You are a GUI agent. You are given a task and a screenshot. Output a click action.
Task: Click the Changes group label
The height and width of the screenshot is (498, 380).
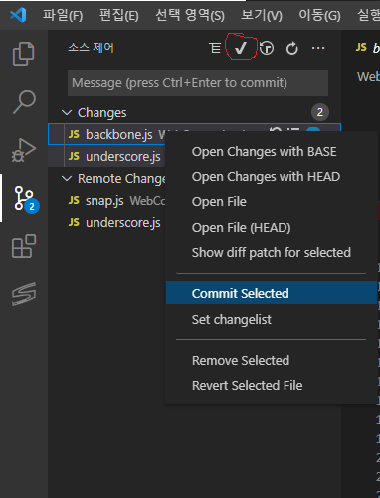tap(102, 113)
